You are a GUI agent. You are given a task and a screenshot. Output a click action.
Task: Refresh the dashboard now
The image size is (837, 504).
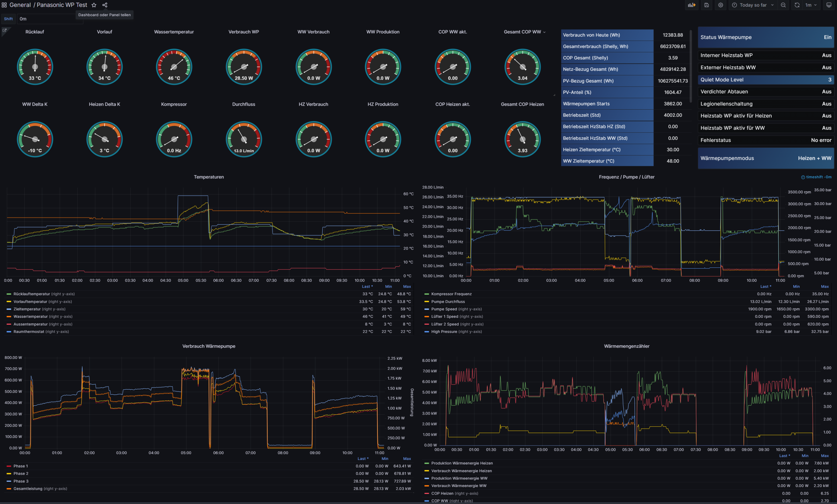click(797, 5)
